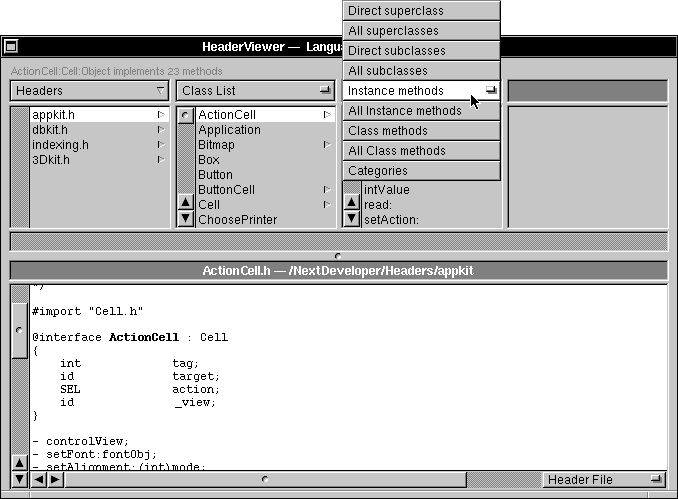Select Application class

click(265, 130)
